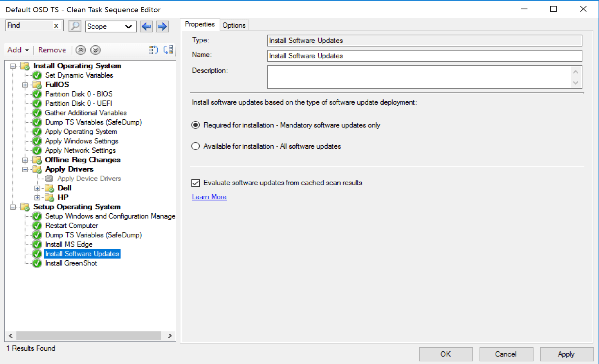
Task: Click the Learn More link
Action: pyautogui.click(x=209, y=197)
